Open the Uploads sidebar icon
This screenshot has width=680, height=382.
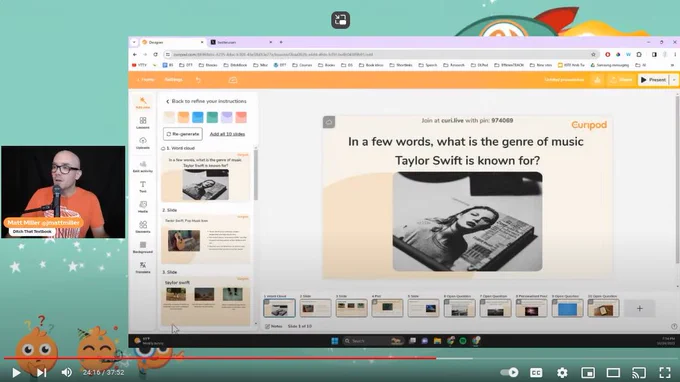click(143, 143)
